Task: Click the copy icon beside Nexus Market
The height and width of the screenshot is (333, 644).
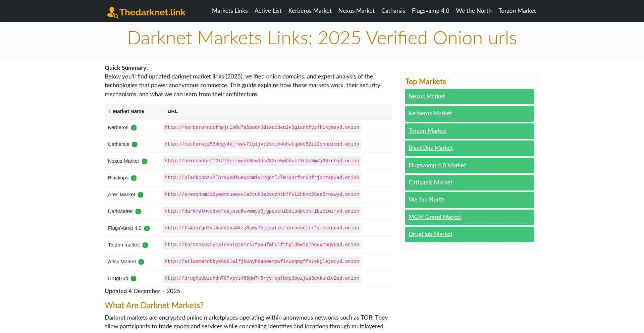Action: 144,161
